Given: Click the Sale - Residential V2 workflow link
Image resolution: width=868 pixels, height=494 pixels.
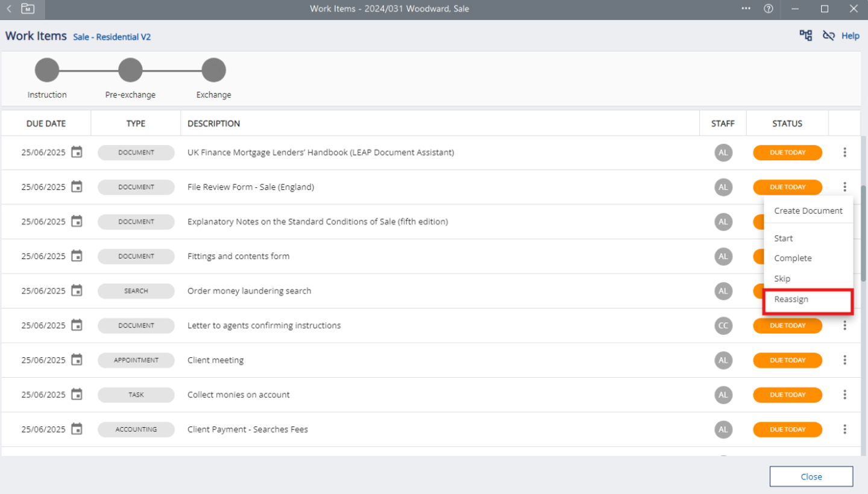Looking at the screenshot, I should (x=112, y=37).
